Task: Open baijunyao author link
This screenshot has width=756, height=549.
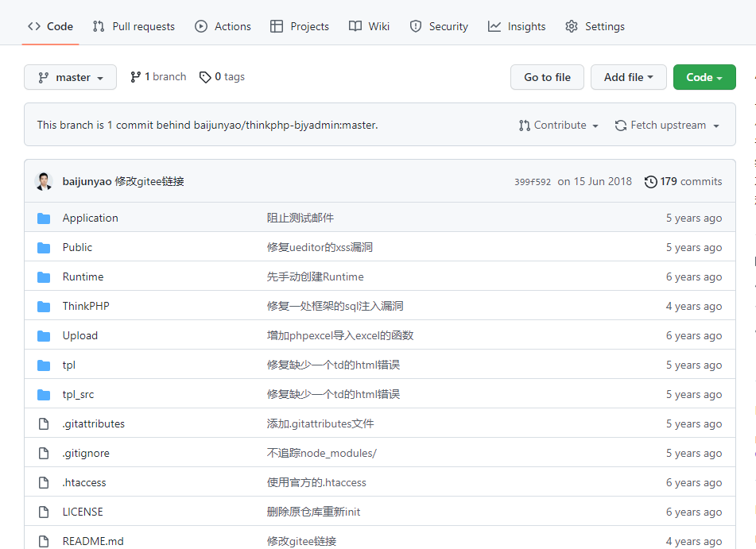Action: 87,181
